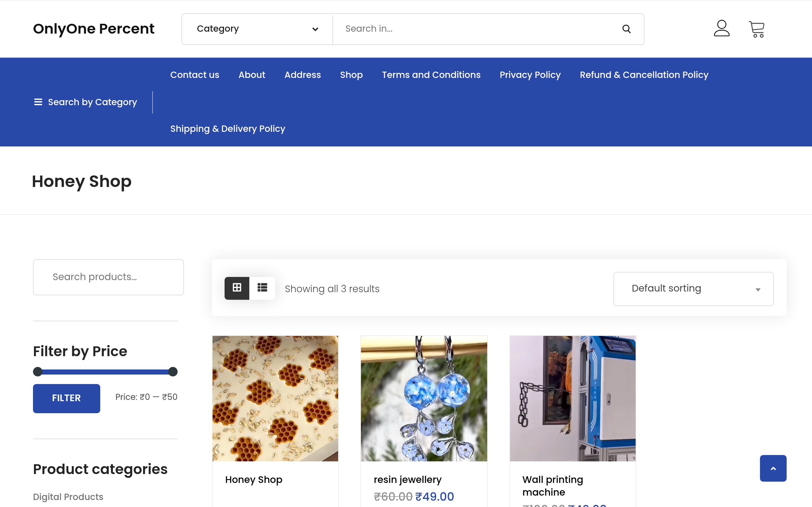The image size is (812, 507).
Task: Open Refund & Cancellation Policy page
Action: pos(644,75)
